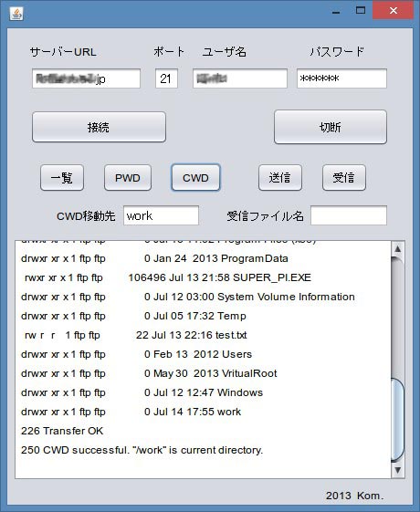Click the log scrollbar thumb
420x512 pixels.
(x=398, y=420)
